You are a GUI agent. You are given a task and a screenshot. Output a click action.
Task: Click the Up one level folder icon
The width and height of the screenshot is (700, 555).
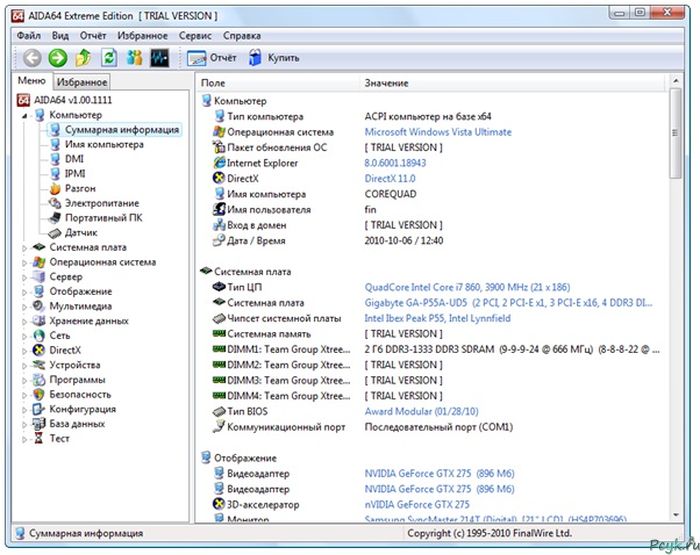tap(84, 58)
